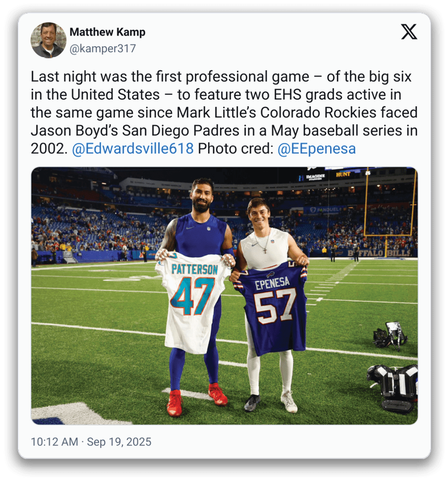The height and width of the screenshot is (482, 448).
Task: Open the Matthew Kamp display name
Action: 107,32
